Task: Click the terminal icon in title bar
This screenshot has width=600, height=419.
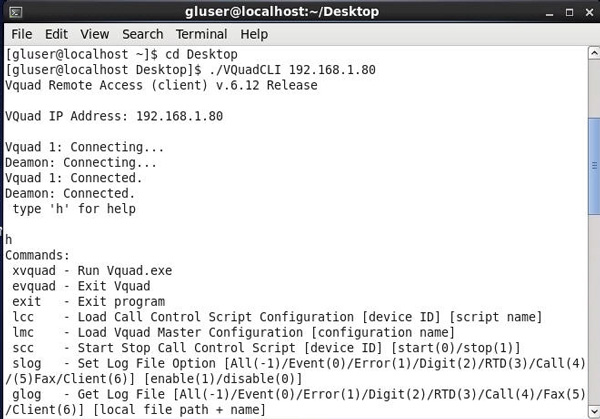Action: pyautogui.click(x=16, y=12)
